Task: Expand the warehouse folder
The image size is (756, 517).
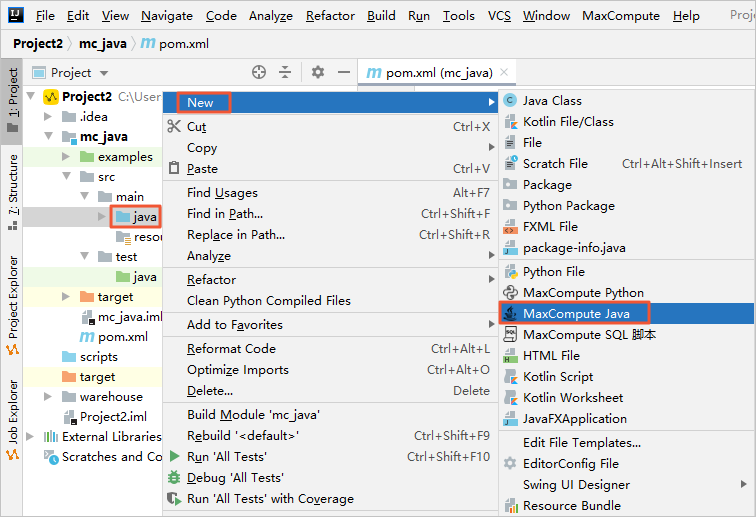Action: [48, 396]
